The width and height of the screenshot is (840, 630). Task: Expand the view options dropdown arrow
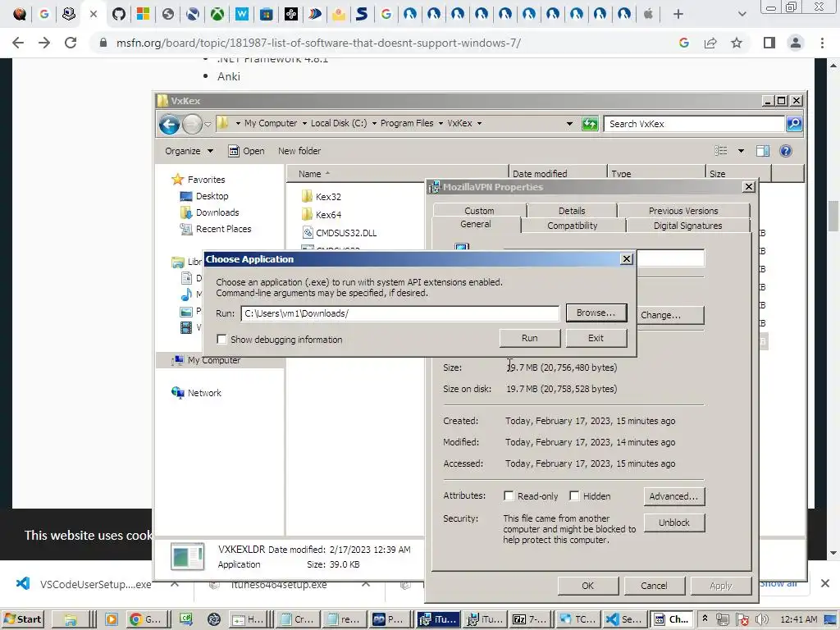[x=741, y=151]
